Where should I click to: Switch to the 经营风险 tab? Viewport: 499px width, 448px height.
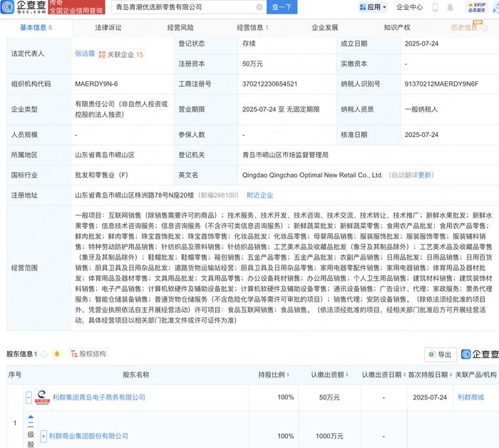point(180,28)
